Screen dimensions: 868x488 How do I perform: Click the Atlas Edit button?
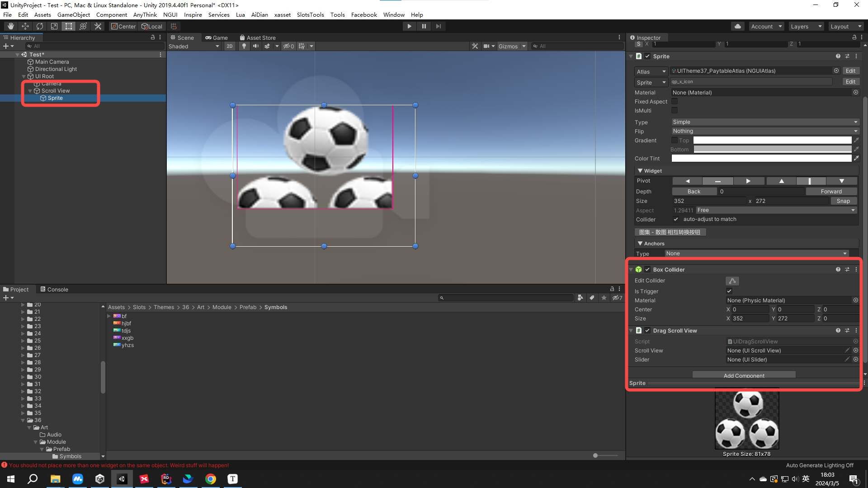(850, 71)
